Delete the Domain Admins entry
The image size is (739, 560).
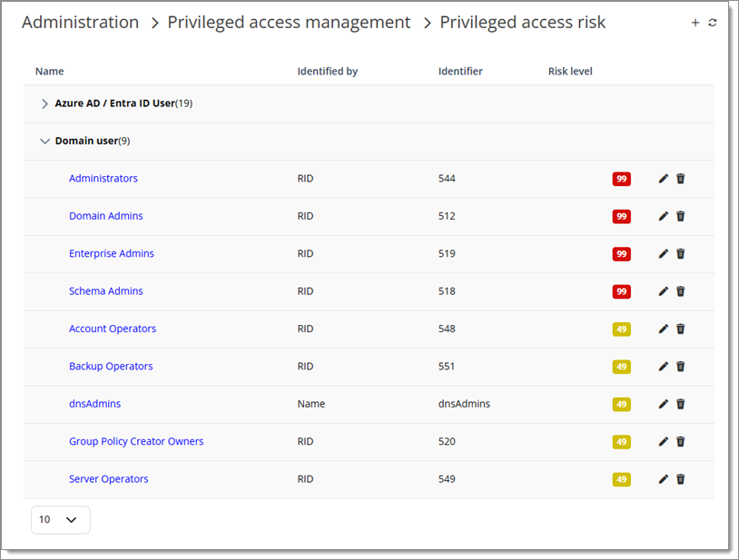(681, 216)
